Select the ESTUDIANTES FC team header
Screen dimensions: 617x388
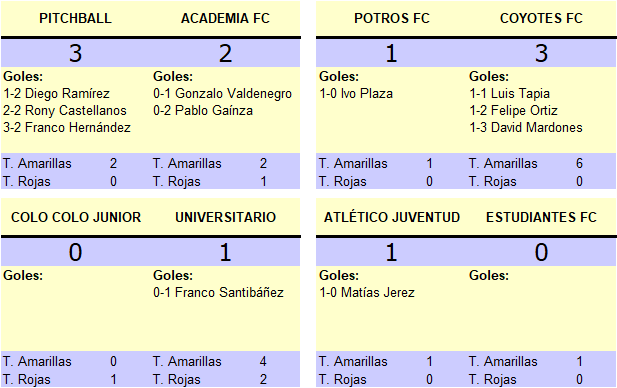(x=541, y=217)
